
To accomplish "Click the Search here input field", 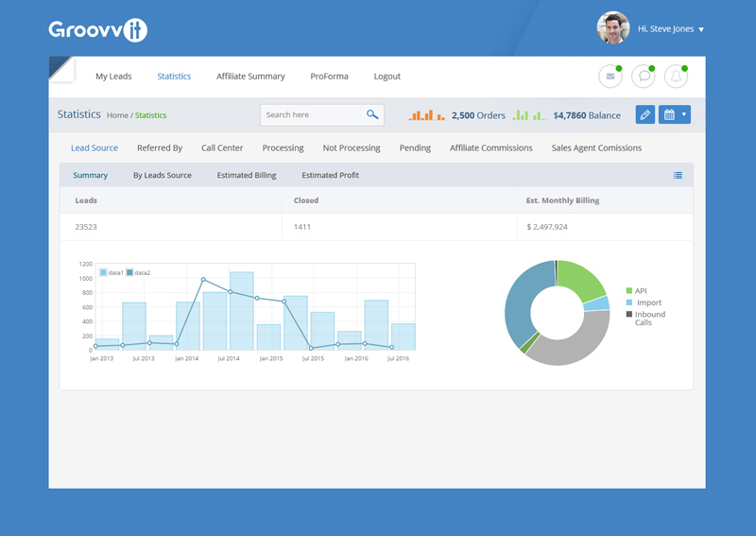I will tap(312, 114).
